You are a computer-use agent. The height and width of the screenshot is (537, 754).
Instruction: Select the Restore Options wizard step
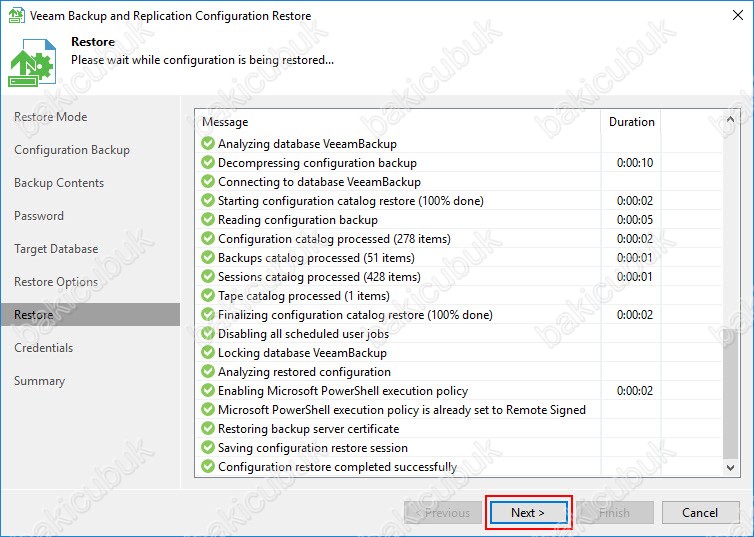tap(56, 282)
